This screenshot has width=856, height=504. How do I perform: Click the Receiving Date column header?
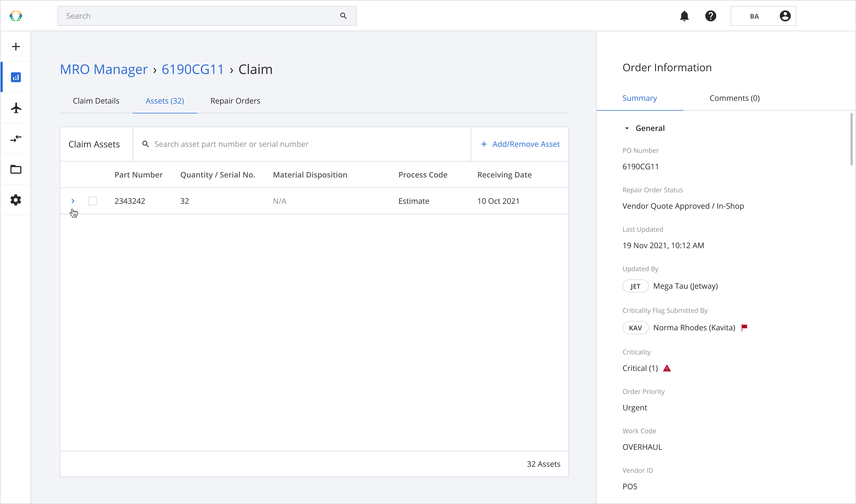(504, 174)
